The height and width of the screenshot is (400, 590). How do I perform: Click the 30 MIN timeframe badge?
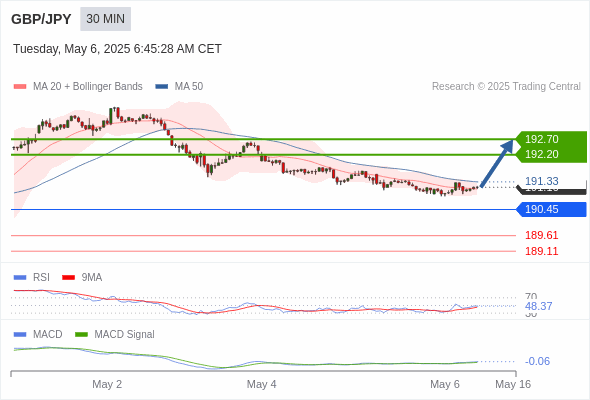(x=105, y=19)
